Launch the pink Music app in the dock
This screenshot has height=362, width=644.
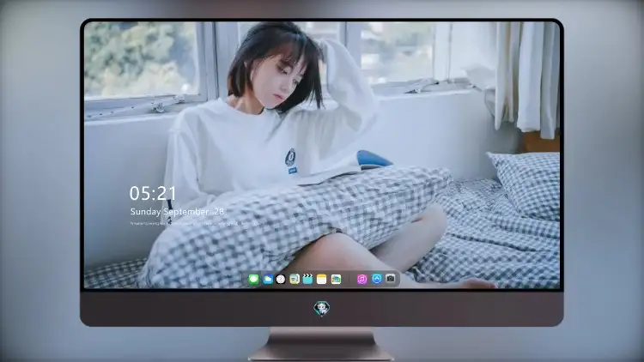tap(361, 279)
